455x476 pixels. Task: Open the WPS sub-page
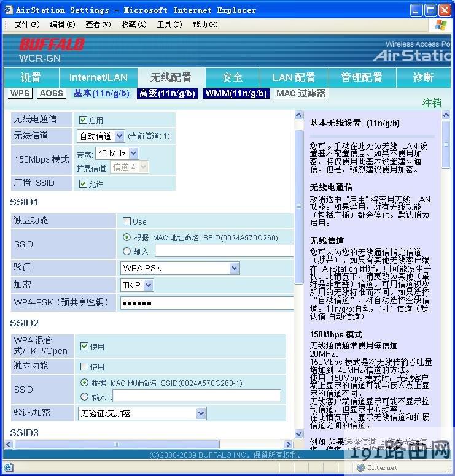click(x=20, y=93)
